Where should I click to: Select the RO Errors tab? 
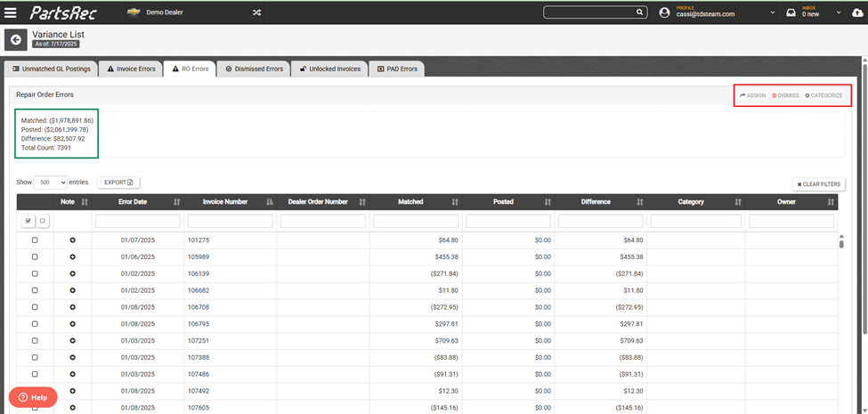[190, 69]
